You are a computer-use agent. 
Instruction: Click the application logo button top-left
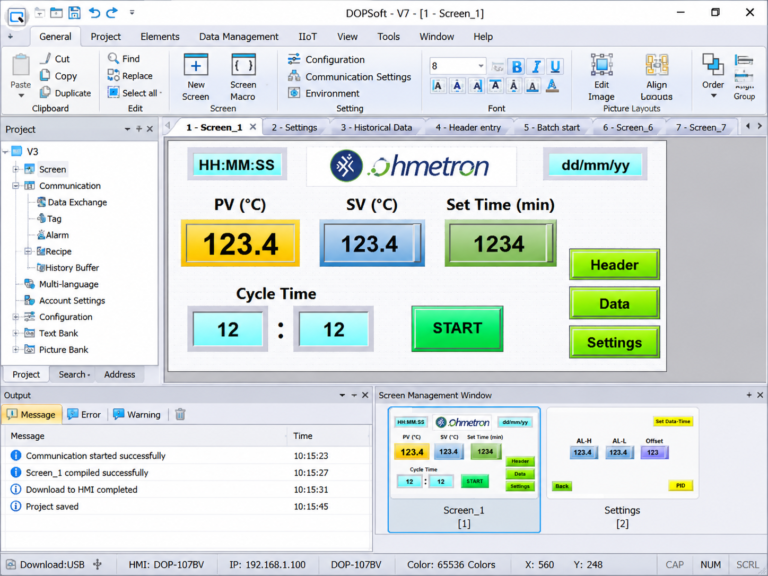tap(17, 16)
